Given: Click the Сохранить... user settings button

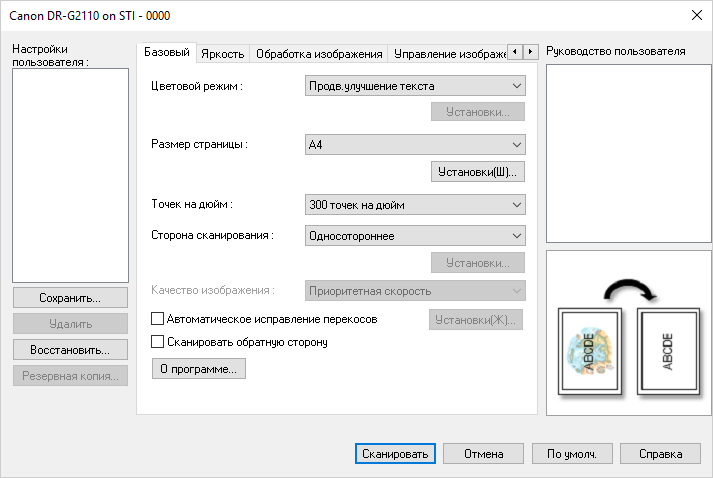Looking at the screenshot, I should tap(70, 298).
